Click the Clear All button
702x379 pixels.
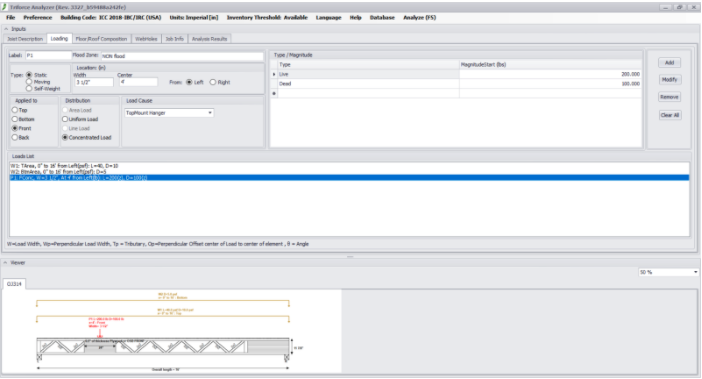click(670, 115)
